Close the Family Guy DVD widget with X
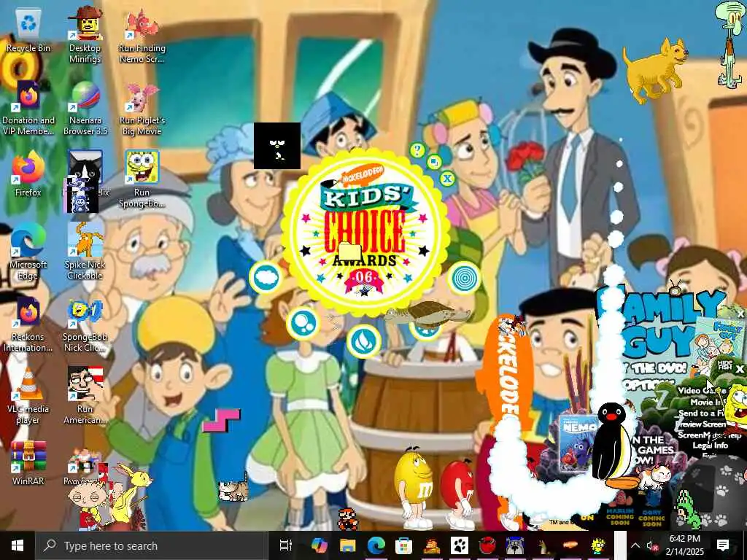This screenshot has height=560, width=747. (x=740, y=314)
